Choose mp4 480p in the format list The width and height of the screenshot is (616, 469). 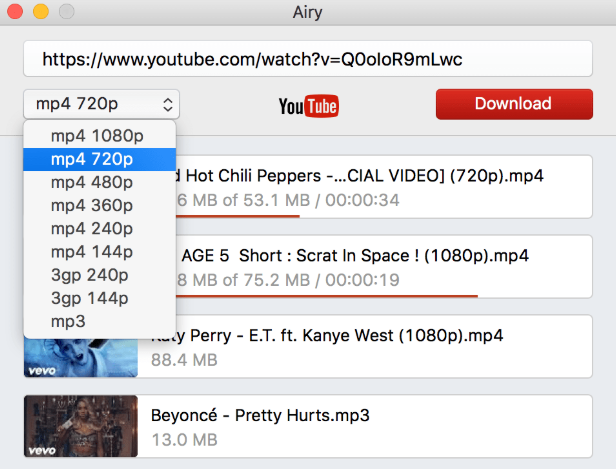click(x=99, y=182)
